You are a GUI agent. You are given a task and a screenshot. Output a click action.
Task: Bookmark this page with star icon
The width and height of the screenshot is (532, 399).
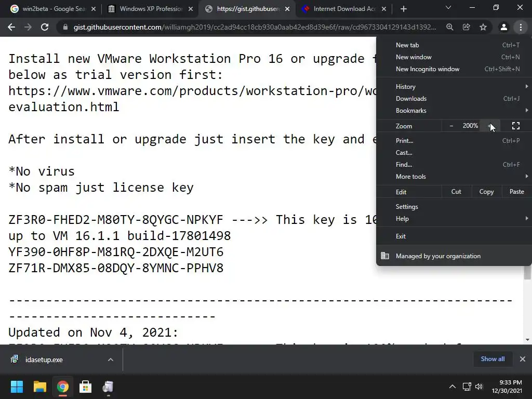(483, 27)
